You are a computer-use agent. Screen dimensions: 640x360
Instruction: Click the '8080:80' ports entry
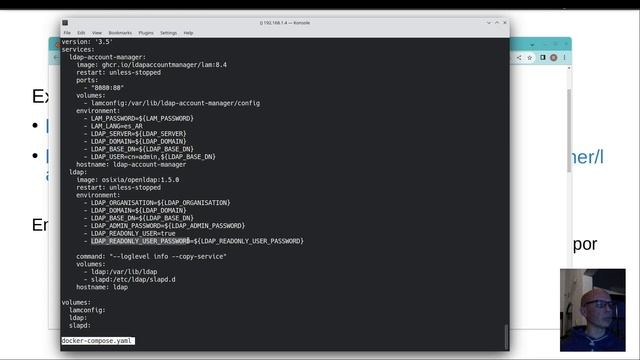pos(107,88)
